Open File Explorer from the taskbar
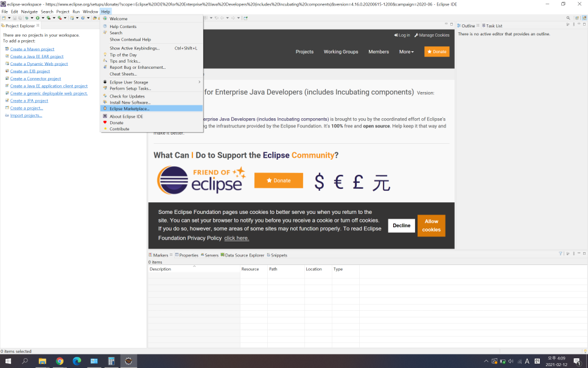This screenshot has height=368, width=588. pos(43,361)
